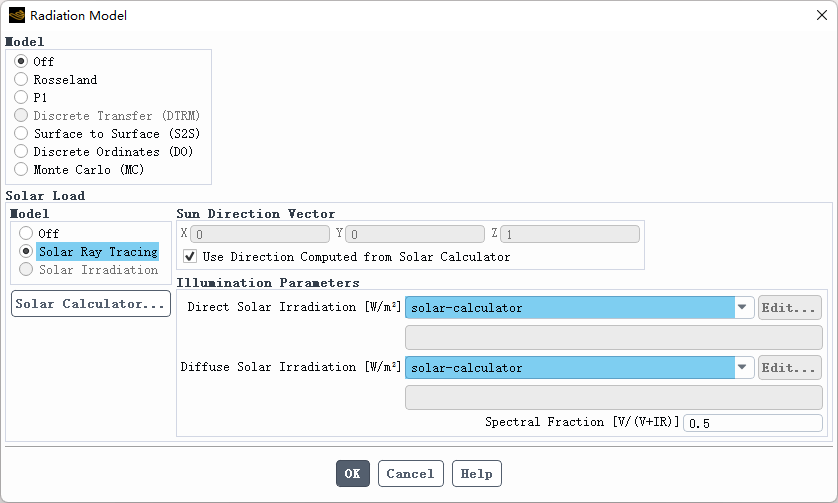Select the P1 radiation model
The height and width of the screenshot is (503, 838).
point(21,97)
